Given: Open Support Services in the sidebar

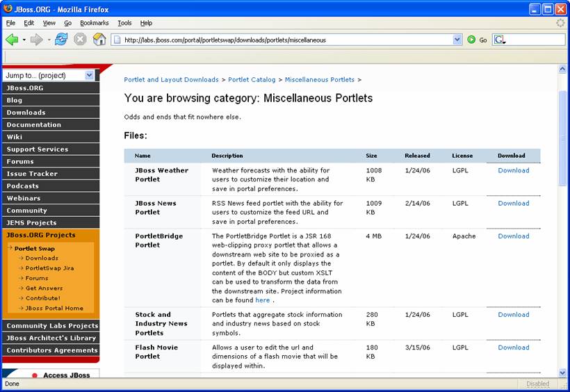Looking at the screenshot, I should coord(51,149).
